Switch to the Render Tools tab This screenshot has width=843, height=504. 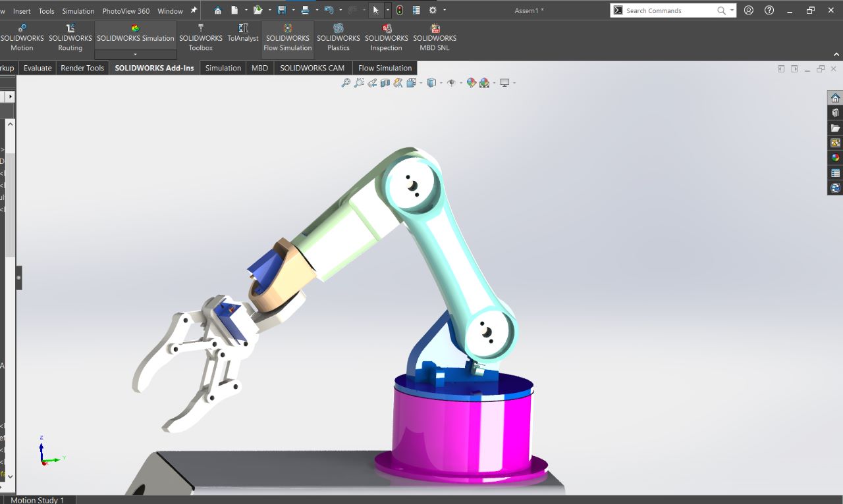[x=82, y=68]
